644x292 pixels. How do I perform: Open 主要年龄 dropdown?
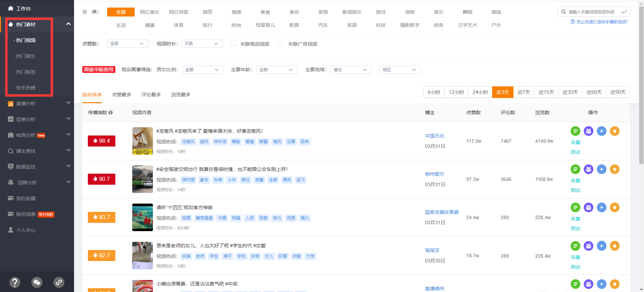coord(277,70)
